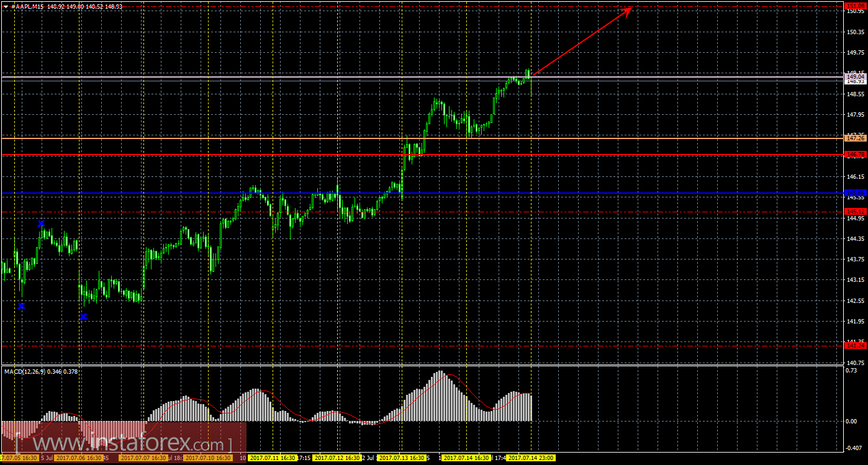Image resolution: width=868 pixels, height=465 pixels.
Task: Click the 146.15 price scale value
Action: pyautogui.click(x=855, y=177)
